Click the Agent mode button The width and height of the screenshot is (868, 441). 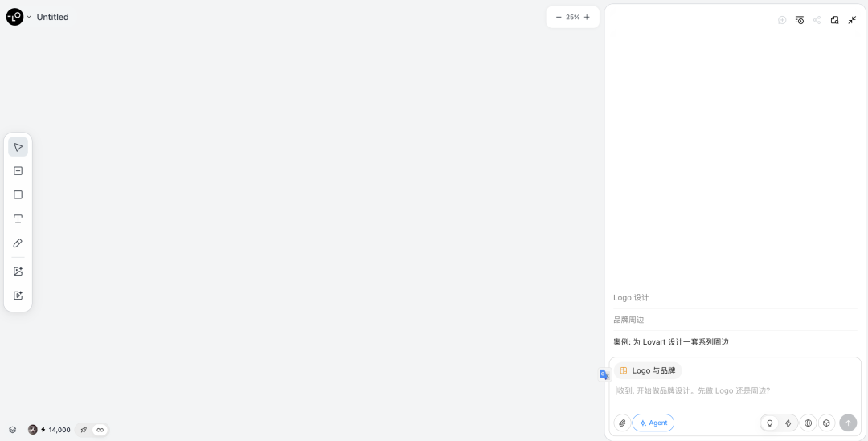click(x=653, y=423)
